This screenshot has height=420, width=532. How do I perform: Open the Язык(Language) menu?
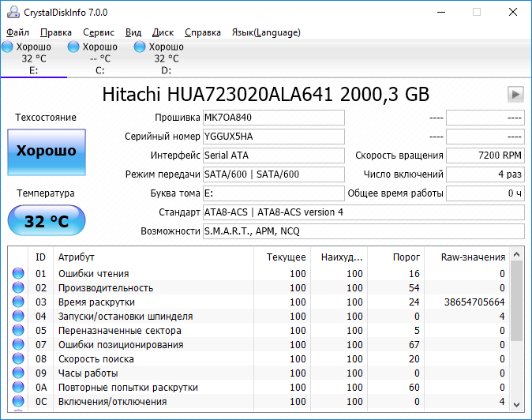click(266, 32)
